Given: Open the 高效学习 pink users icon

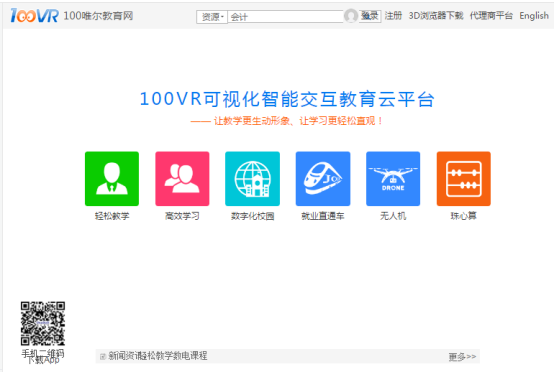Looking at the screenshot, I should 182,179.
